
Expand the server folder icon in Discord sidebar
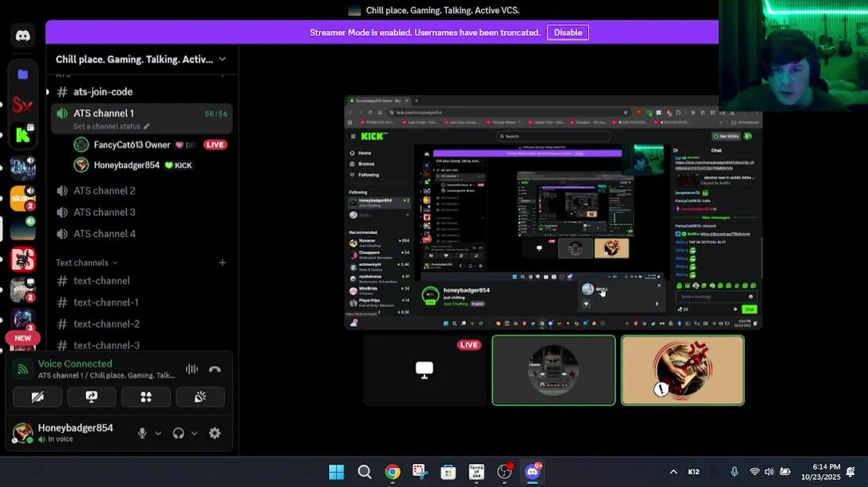23,74
